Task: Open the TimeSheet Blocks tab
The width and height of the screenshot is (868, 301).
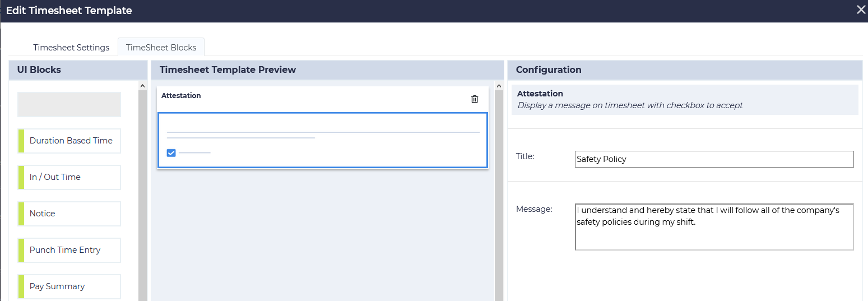Action: 161,48
